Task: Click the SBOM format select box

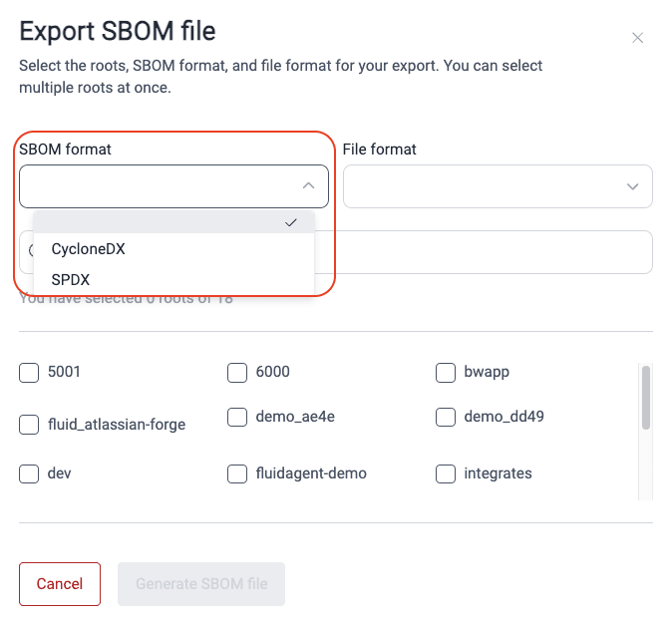Action: pos(173,186)
